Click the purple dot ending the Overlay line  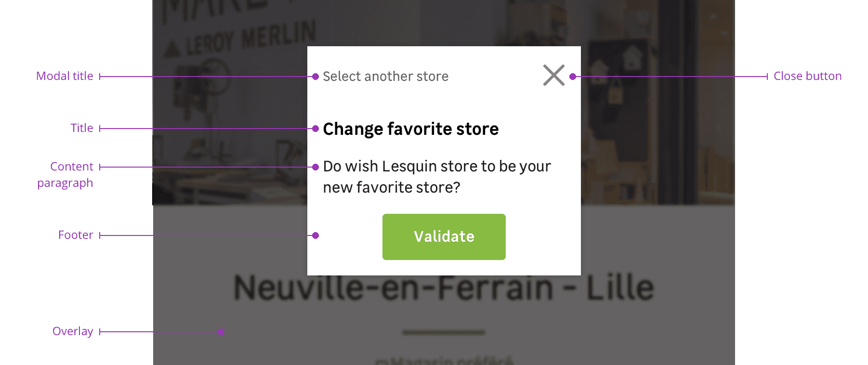pos(221,332)
